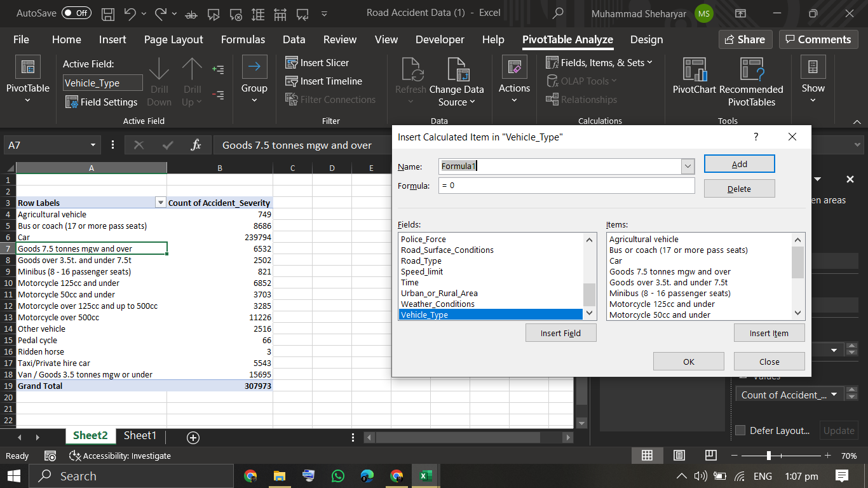Image resolution: width=868 pixels, height=488 pixels.
Task: Click the Change Data Source icon
Action: coord(456,69)
